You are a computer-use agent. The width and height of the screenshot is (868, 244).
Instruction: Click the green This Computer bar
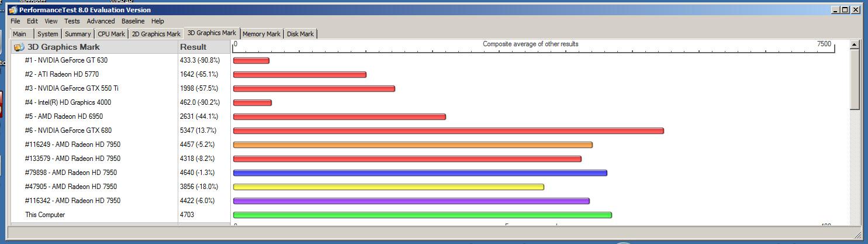click(x=423, y=215)
